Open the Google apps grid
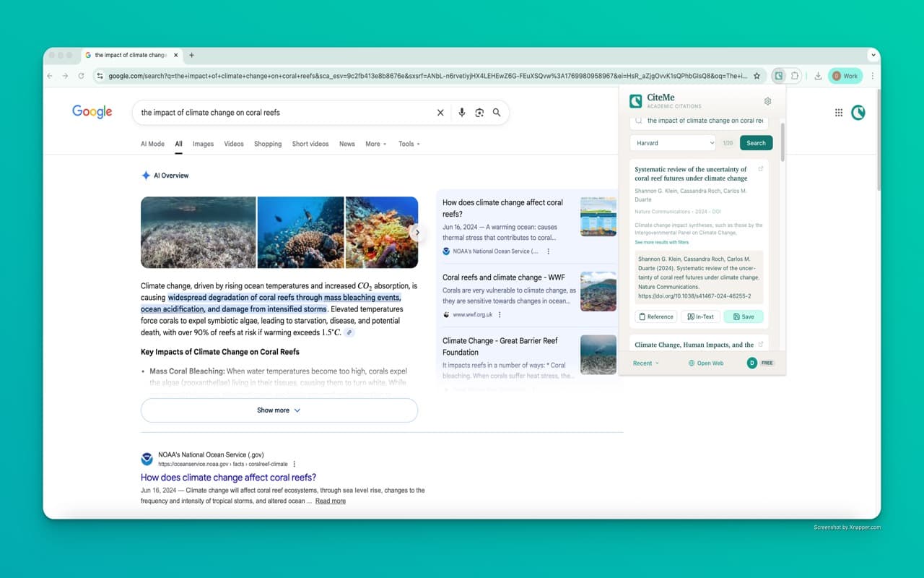 pos(839,113)
